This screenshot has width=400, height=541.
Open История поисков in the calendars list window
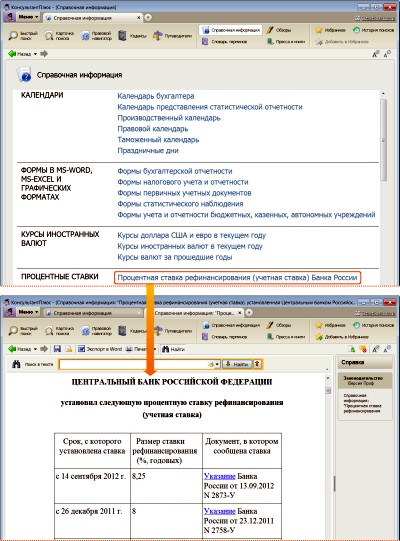(x=373, y=30)
